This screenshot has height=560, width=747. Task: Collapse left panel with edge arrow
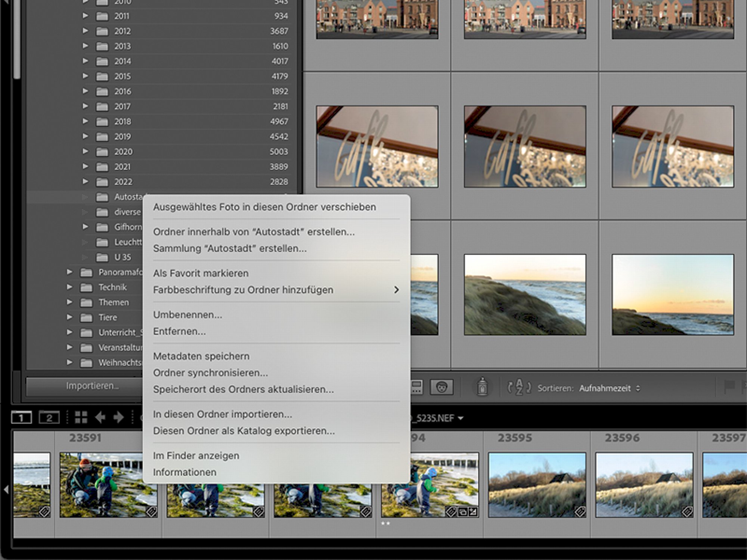pos(6,489)
